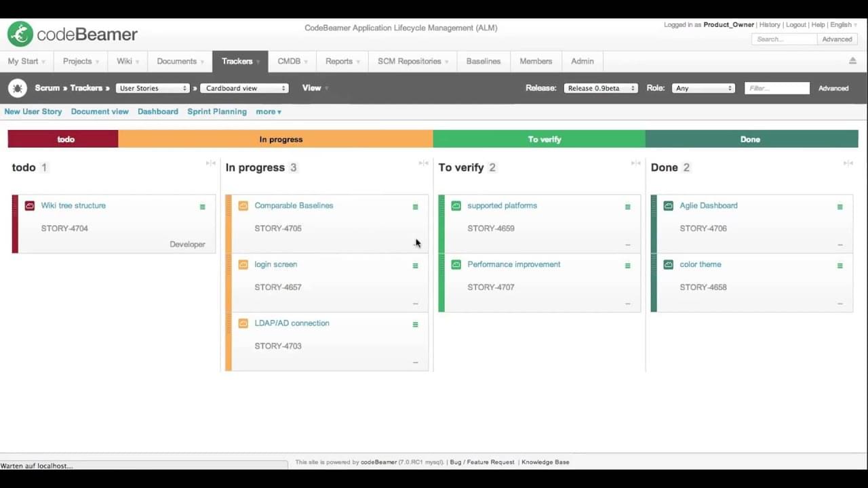Image resolution: width=868 pixels, height=488 pixels.
Task: Open the Bug / Feature Request footer link
Action: [x=482, y=462]
